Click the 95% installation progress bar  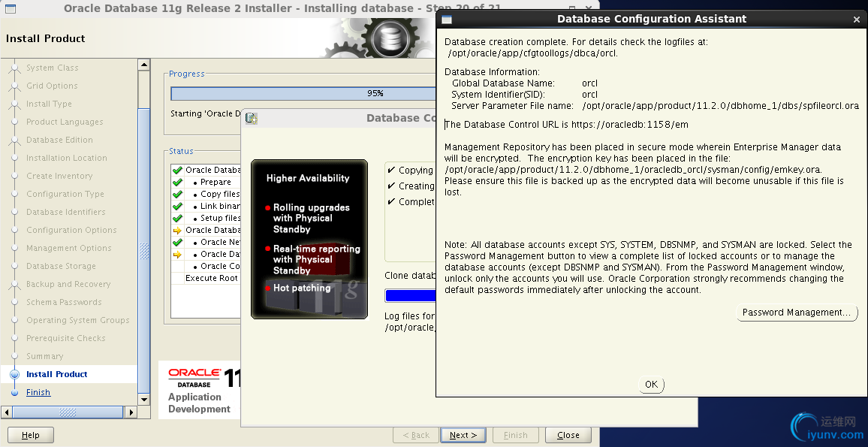point(303,93)
